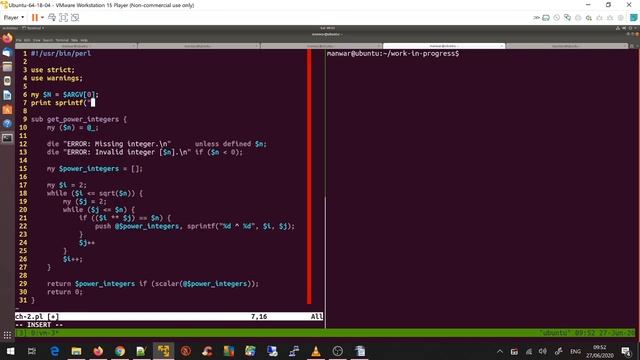Screen dimensions: 640x360
Task: Click the 'ch-2.pl [+]' vim status line
Action: click(169, 316)
